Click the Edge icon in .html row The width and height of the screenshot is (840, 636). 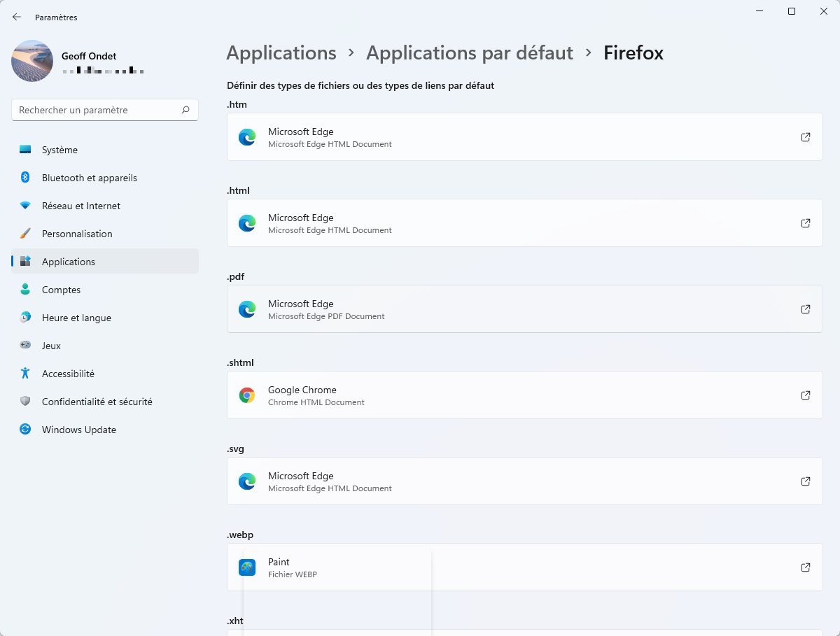pos(247,223)
